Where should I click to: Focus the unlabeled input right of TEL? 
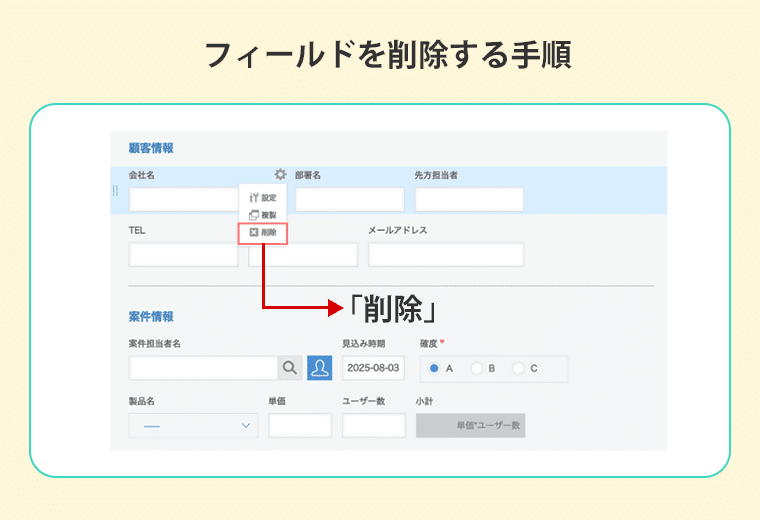[x=303, y=254]
